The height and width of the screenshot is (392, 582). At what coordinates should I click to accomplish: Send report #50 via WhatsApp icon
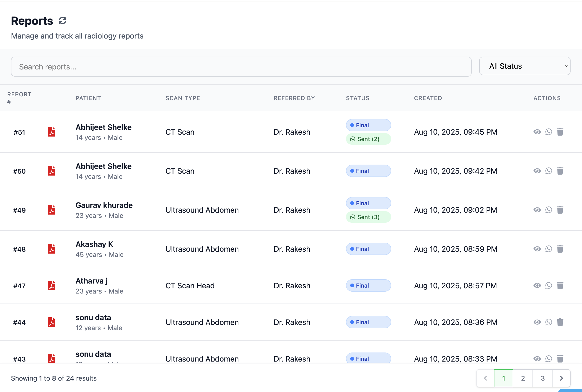pyautogui.click(x=548, y=171)
